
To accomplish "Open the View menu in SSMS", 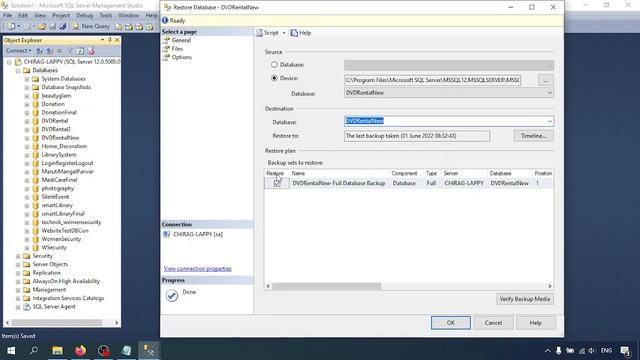I will (x=40, y=15).
